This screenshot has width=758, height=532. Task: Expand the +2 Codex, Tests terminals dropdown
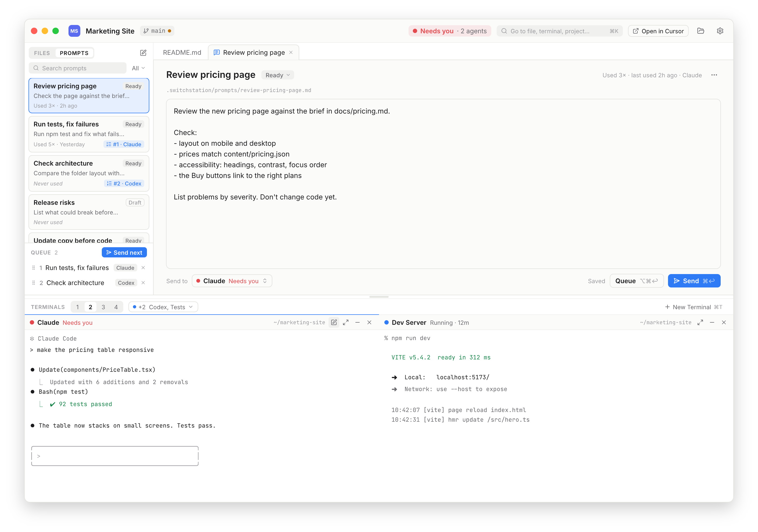[x=163, y=307]
